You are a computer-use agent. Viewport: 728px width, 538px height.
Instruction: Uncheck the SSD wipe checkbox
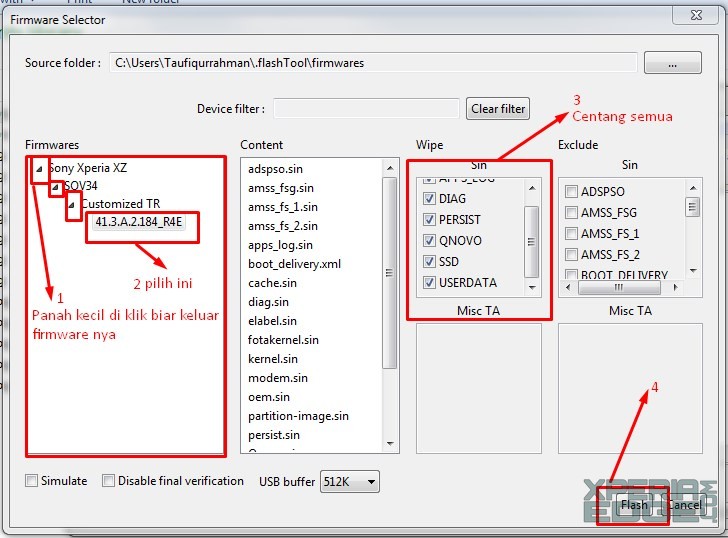[429, 261]
